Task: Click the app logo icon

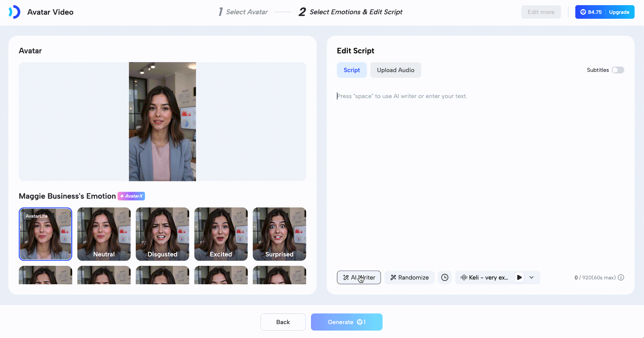Action: tap(14, 12)
